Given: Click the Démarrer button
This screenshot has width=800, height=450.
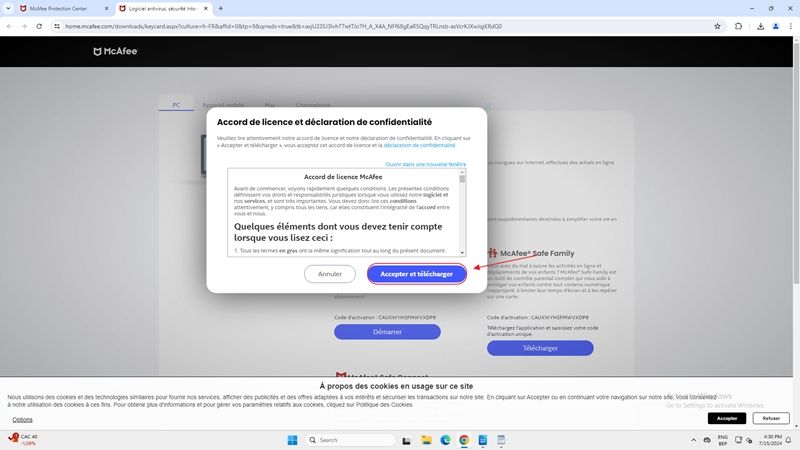Looking at the screenshot, I should pyautogui.click(x=387, y=332).
